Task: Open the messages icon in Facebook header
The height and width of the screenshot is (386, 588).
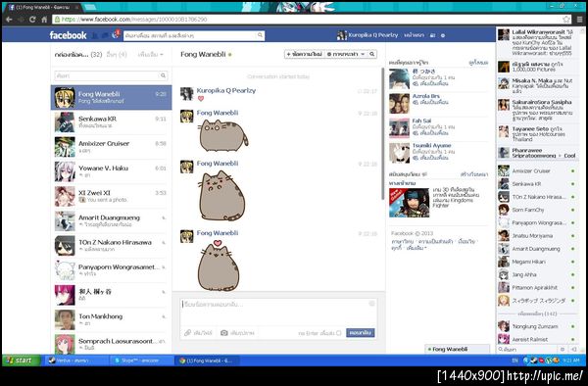Action: click(x=105, y=35)
